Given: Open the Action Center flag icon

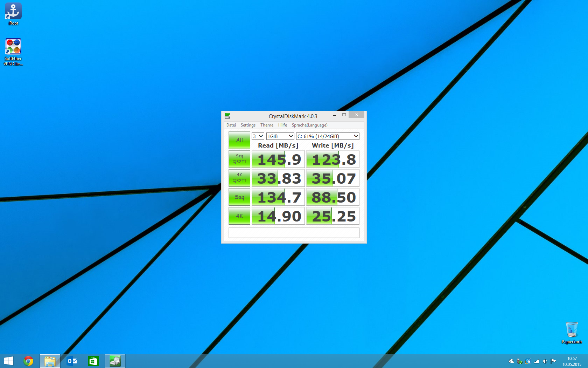Looking at the screenshot, I should pyautogui.click(x=553, y=361).
